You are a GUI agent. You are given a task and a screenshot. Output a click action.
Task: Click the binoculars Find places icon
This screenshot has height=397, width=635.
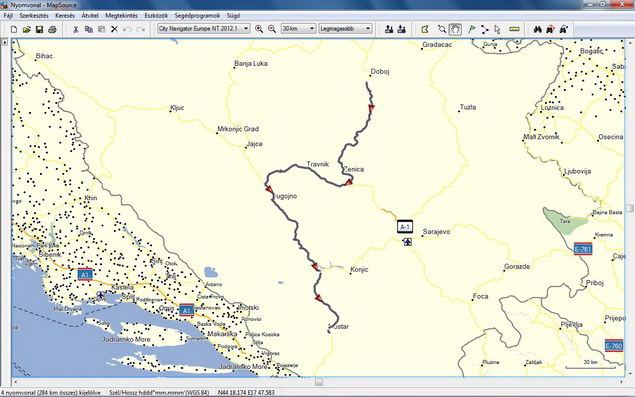pos(537,29)
